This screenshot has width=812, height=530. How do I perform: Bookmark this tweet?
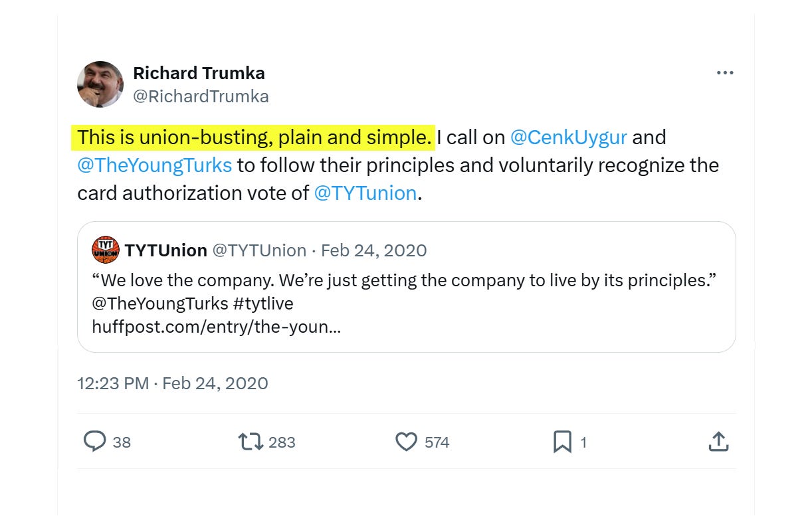(562, 442)
